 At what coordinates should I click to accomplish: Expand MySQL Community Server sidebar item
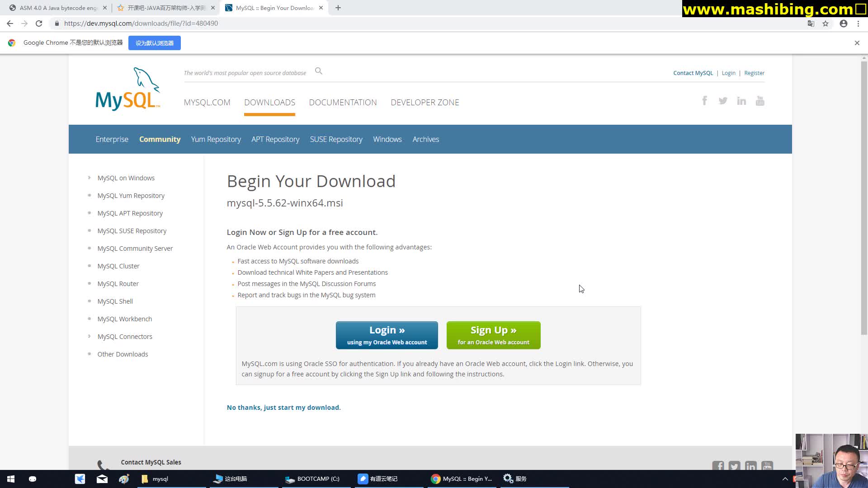coord(135,248)
